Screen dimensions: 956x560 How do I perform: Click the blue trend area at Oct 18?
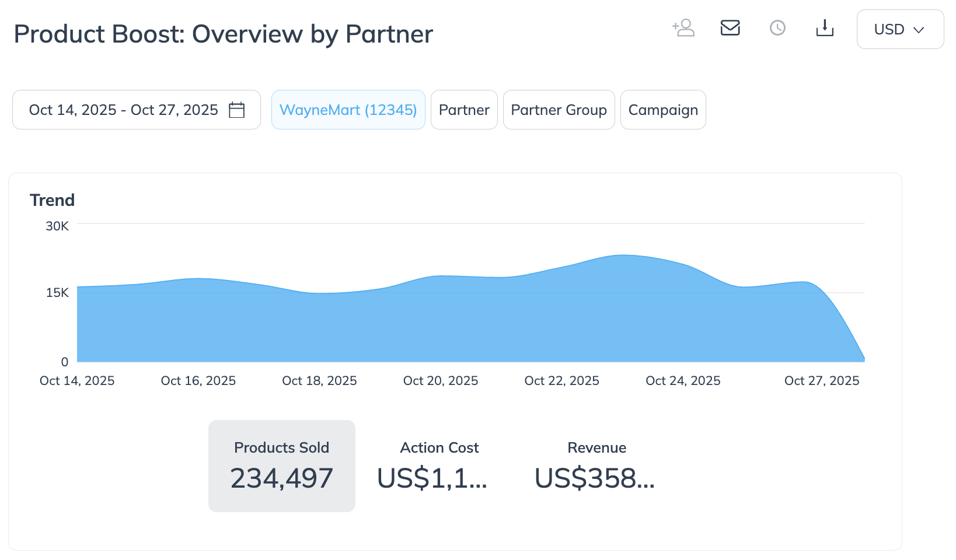click(x=320, y=327)
